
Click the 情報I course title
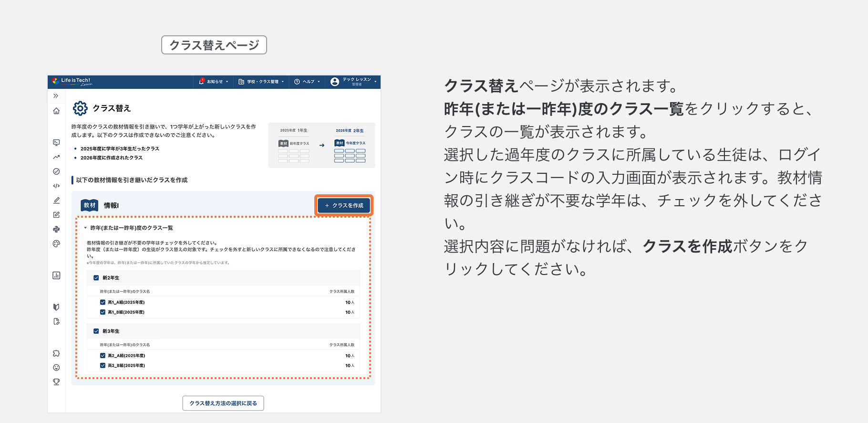point(111,205)
